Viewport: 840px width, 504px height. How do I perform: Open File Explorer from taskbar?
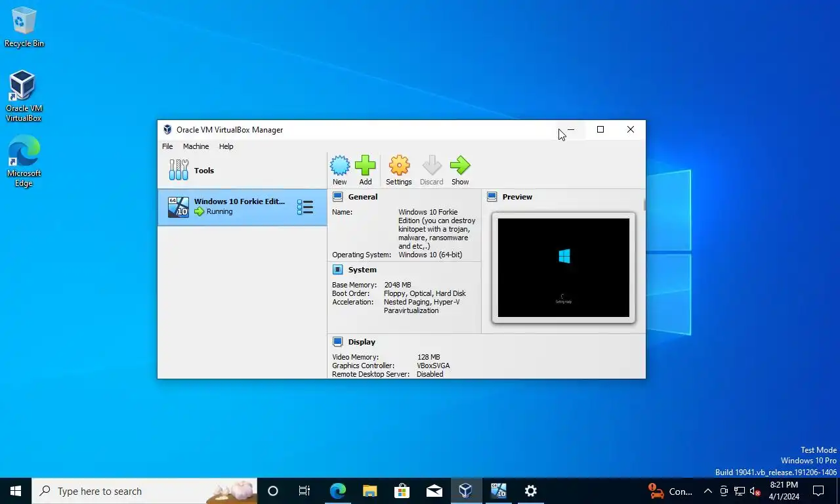370,491
